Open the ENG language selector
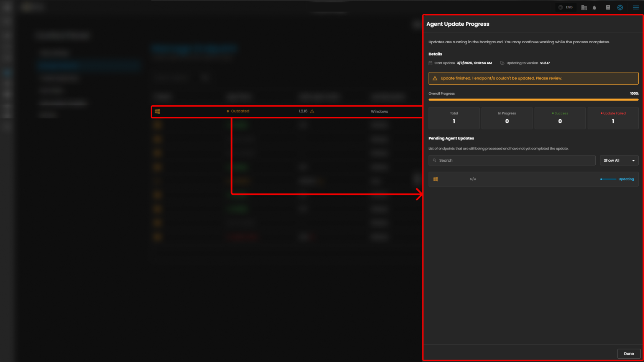This screenshot has width=644, height=362. point(566,8)
